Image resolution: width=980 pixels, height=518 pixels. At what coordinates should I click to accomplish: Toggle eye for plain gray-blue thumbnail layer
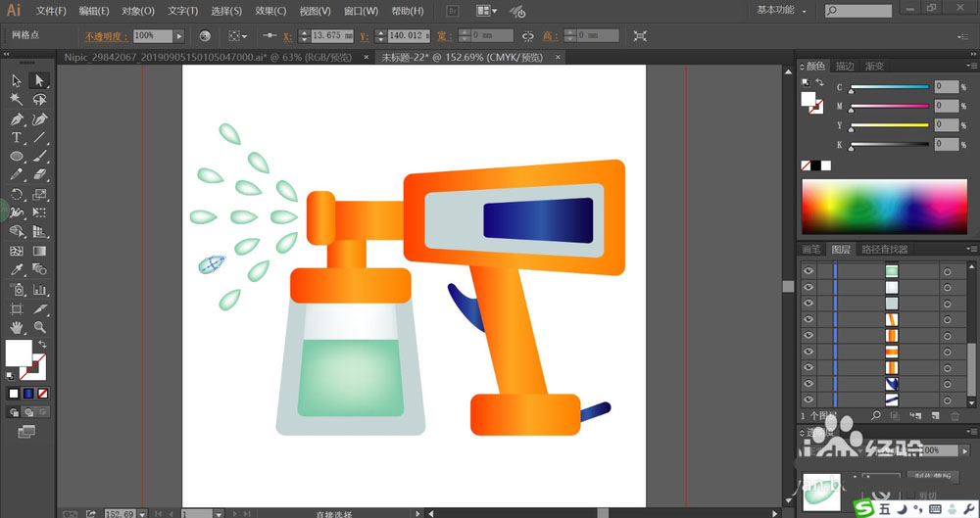pos(808,303)
